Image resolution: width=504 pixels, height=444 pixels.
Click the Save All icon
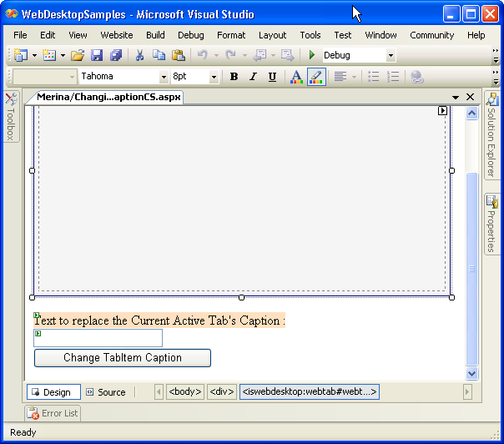pyautogui.click(x=115, y=55)
